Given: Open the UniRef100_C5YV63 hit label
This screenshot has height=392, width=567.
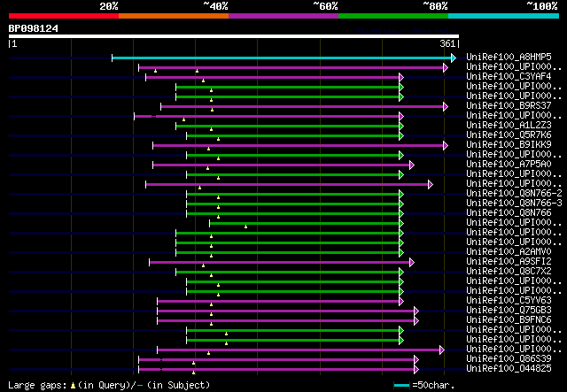Looking at the screenshot, I should click(509, 301).
